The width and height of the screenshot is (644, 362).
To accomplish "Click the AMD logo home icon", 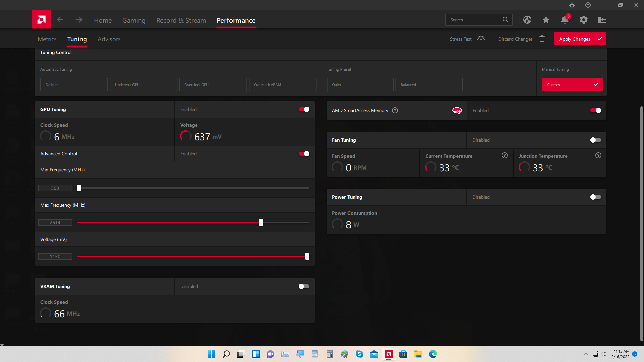I will pos(42,20).
